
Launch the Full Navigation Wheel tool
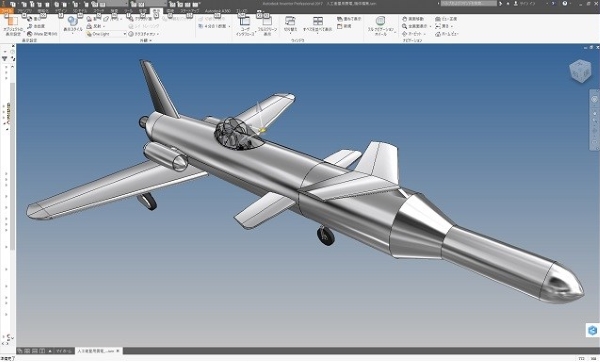pos(380,25)
